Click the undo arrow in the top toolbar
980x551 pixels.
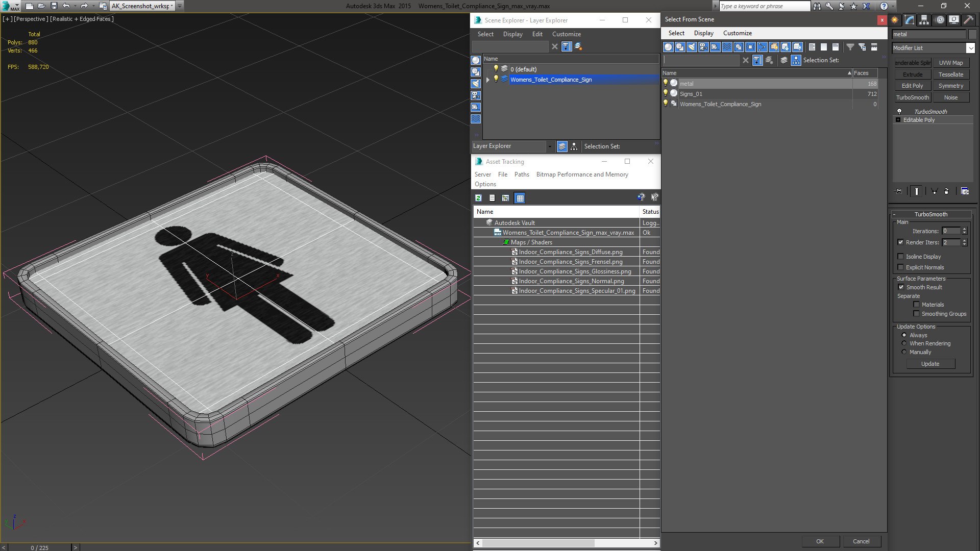point(66,6)
